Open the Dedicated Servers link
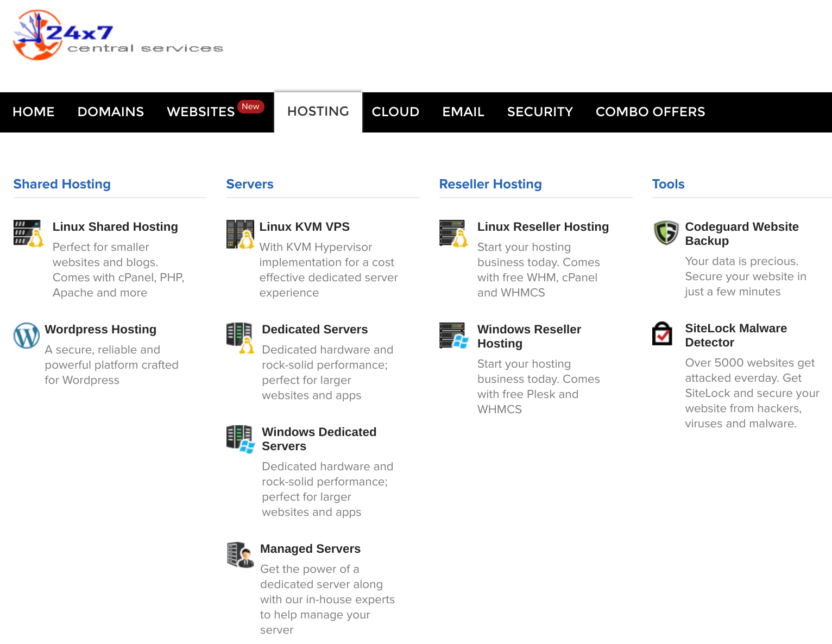The height and width of the screenshot is (644, 832). 314,330
